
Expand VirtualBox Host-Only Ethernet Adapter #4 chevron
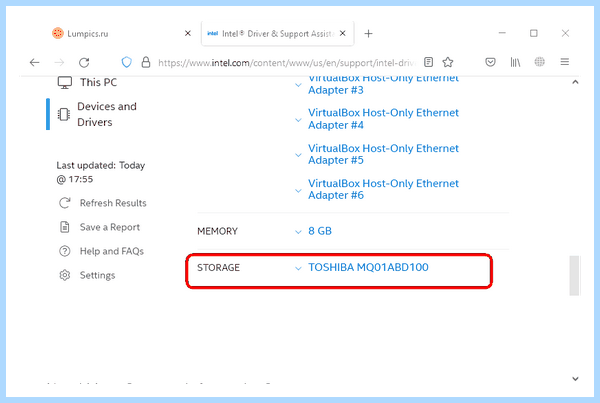tap(298, 120)
